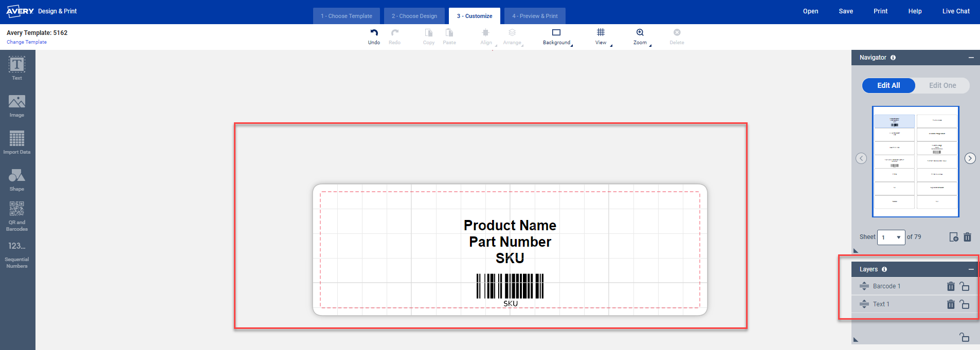
Task: Collapse the Layers panel
Action: pos(971,269)
